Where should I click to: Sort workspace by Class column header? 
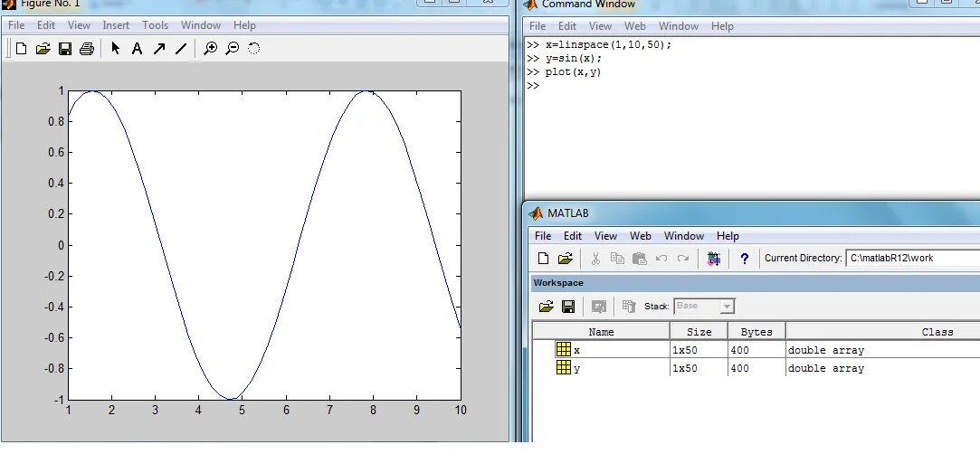(x=882, y=332)
